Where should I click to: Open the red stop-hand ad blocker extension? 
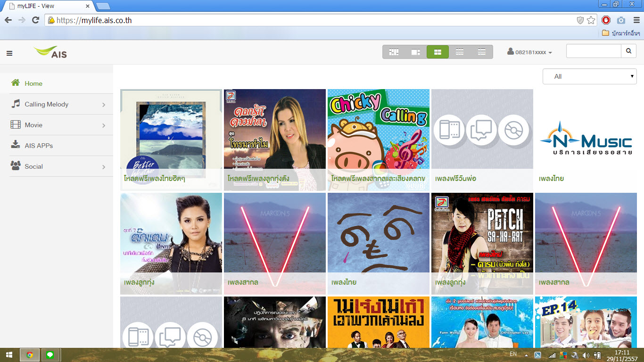[606, 20]
